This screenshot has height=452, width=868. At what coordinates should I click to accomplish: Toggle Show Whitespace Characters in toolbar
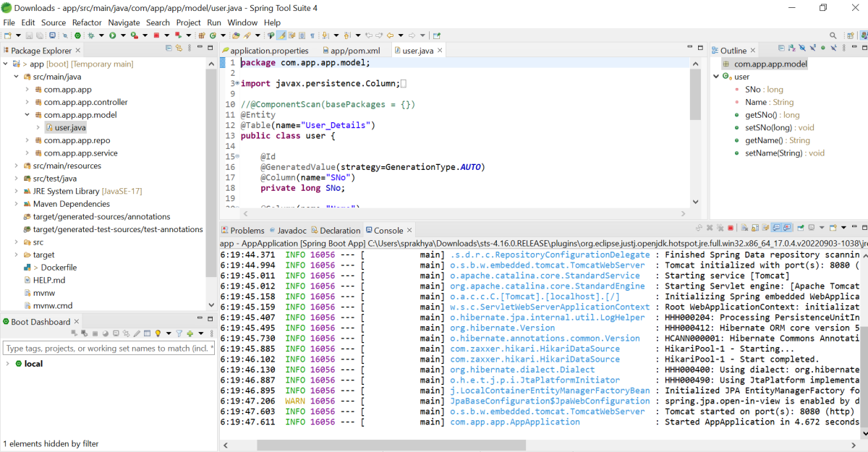(x=312, y=35)
